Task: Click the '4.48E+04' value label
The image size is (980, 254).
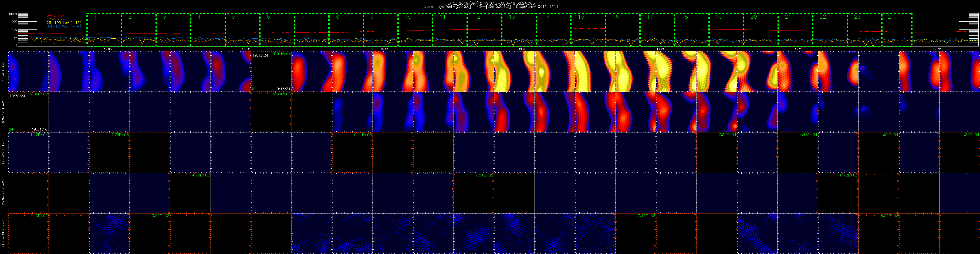Action: point(808,135)
